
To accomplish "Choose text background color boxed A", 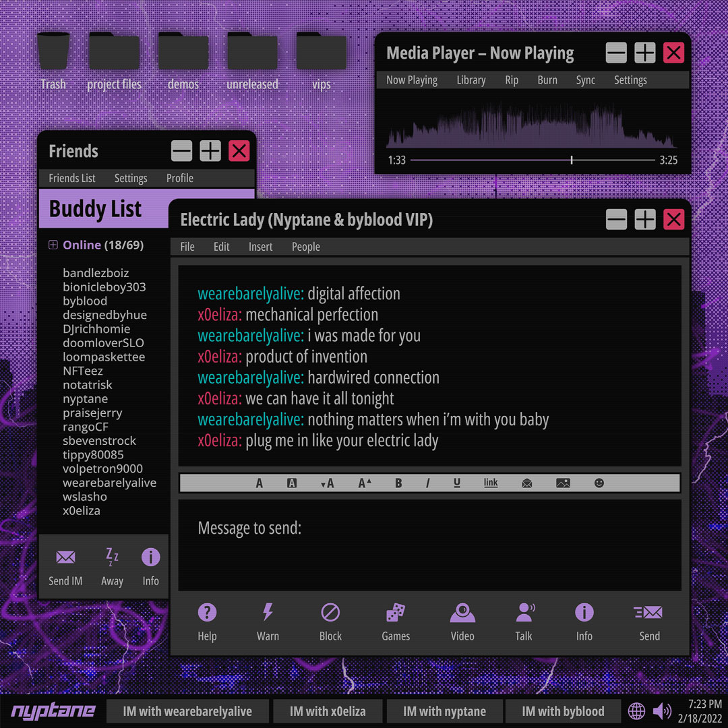I will pos(292,483).
